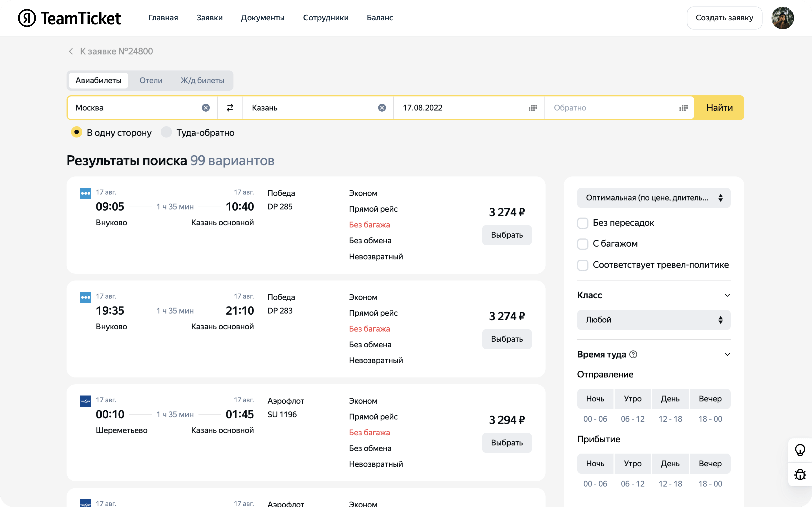This screenshot has width=812, height=507.
Task: Click the lightbulb idea icon
Action: click(x=800, y=450)
